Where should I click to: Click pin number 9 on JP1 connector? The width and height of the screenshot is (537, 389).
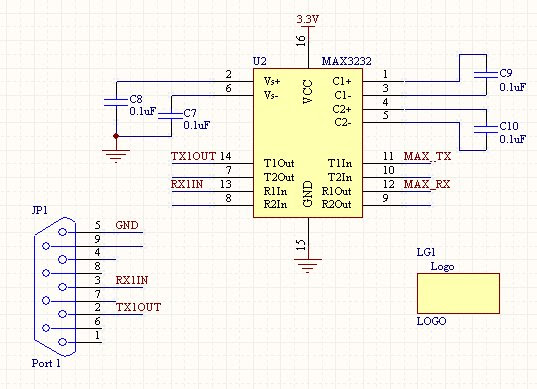coord(98,239)
